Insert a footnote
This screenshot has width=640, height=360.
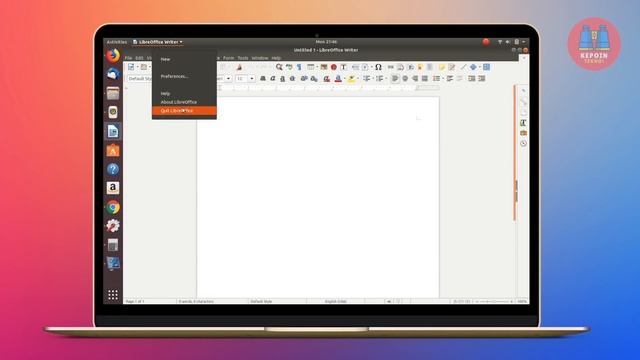400,67
